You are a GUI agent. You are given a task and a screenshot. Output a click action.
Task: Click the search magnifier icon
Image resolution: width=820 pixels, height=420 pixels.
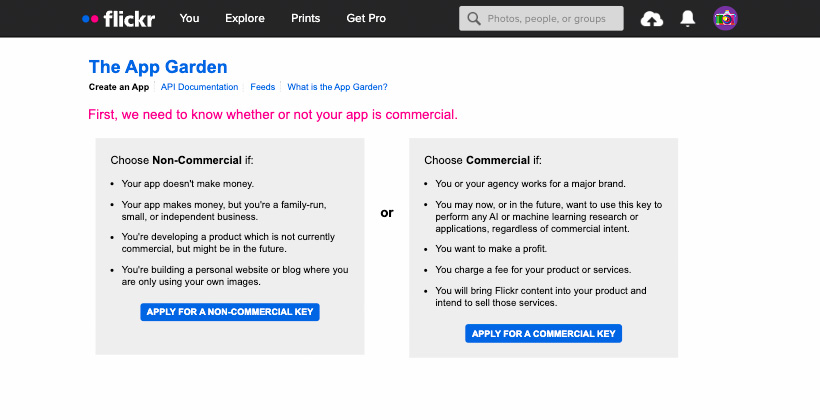click(474, 19)
